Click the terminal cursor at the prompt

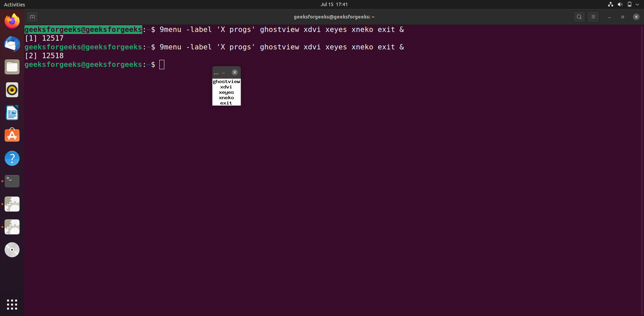pos(162,64)
